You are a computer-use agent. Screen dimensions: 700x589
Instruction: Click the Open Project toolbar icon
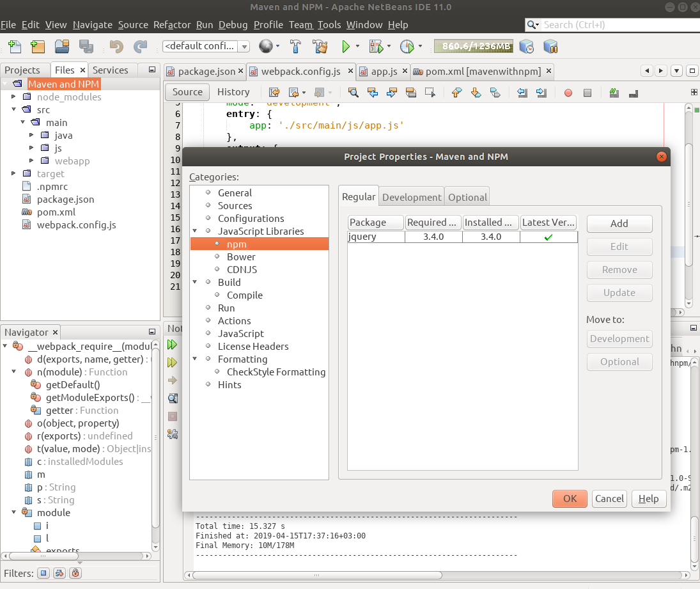(x=62, y=47)
